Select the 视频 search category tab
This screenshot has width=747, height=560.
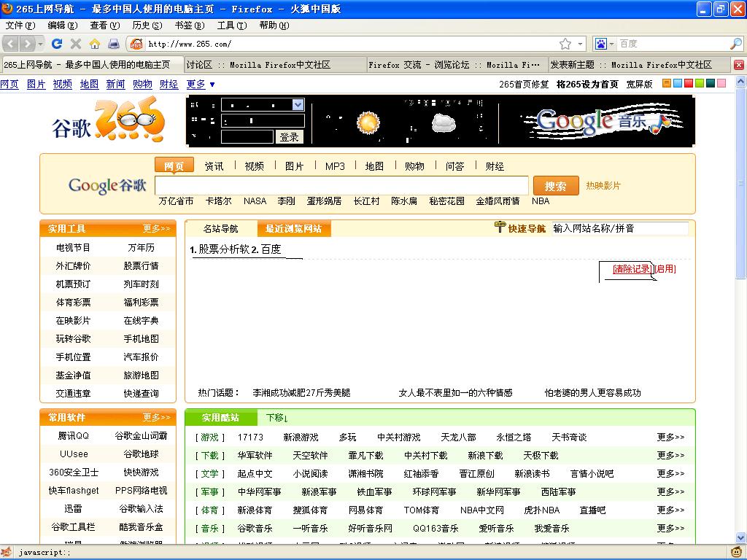[255, 166]
